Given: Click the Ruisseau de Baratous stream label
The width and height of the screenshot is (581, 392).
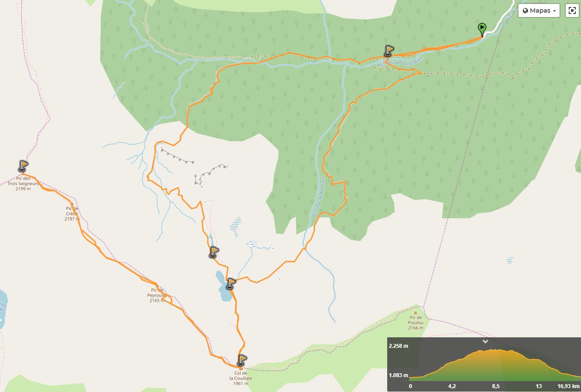Looking at the screenshot, I should pyautogui.click(x=318, y=196).
